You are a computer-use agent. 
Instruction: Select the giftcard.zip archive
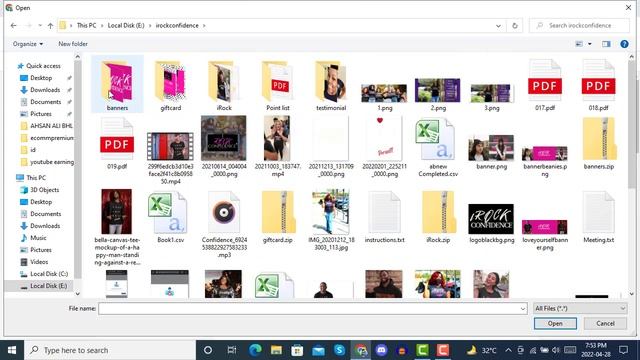click(278, 217)
